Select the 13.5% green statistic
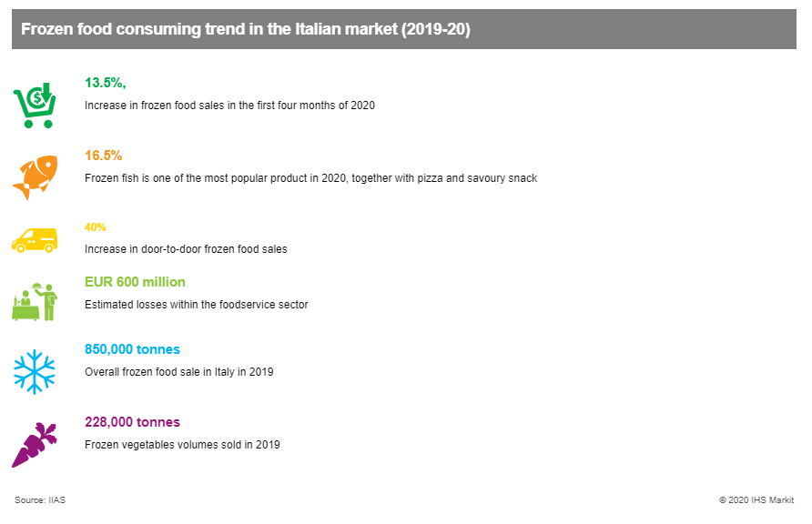The width and height of the screenshot is (812, 524). click(105, 83)
